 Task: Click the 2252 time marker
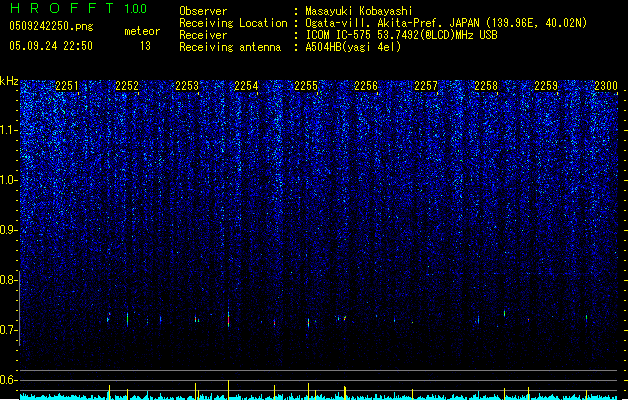pos(127,86)
